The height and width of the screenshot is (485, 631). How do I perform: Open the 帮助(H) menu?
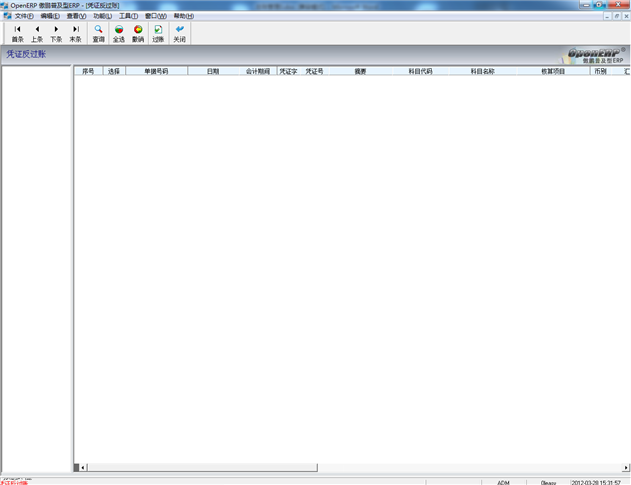(x=183, y=16)
